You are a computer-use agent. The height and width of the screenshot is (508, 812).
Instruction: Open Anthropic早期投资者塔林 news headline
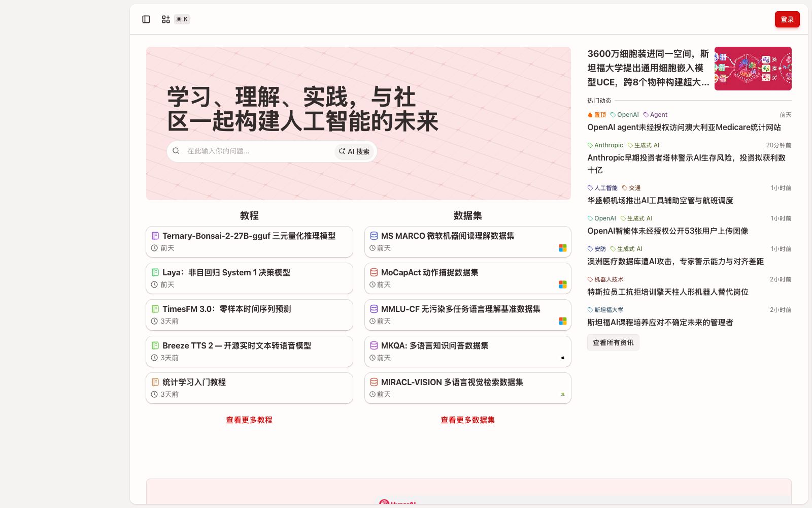coord(687,164)
